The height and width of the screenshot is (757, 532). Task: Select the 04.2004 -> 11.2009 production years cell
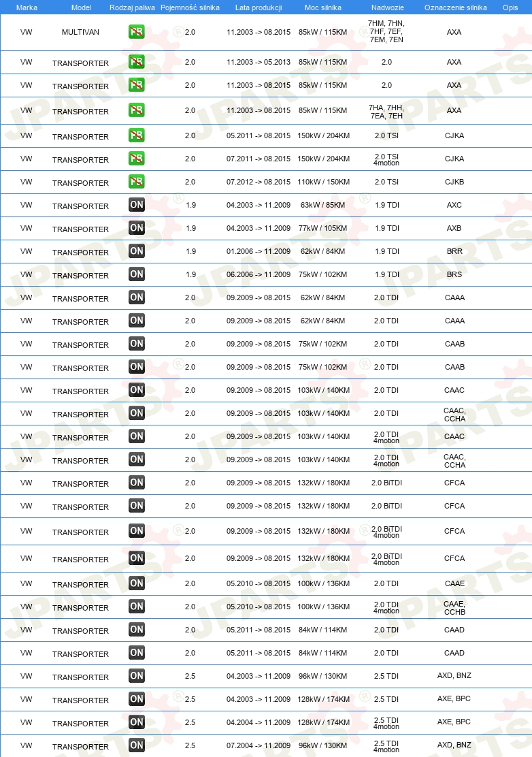coord(259,722)
